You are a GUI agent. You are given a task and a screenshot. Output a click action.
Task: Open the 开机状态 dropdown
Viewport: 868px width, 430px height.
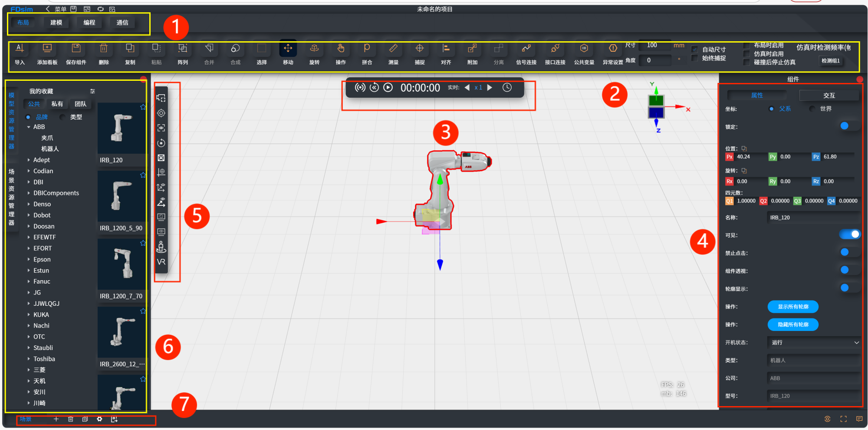pos(814,343)
